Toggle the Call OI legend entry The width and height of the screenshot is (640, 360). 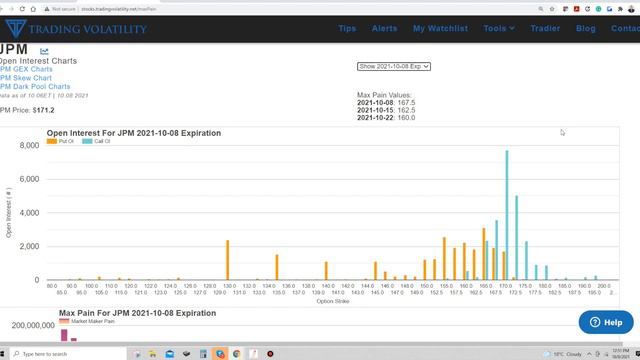[x=96, y=141]
